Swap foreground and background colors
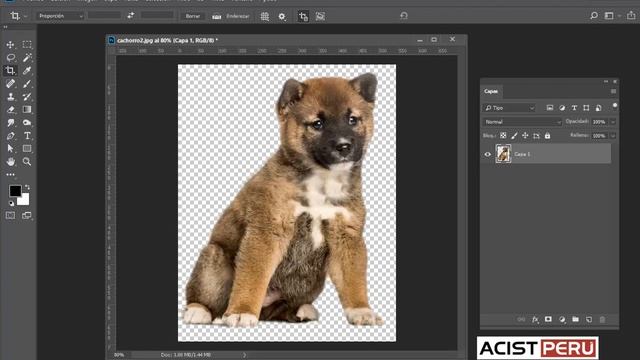Screen dimensions: 640x360 pos(27,187)
